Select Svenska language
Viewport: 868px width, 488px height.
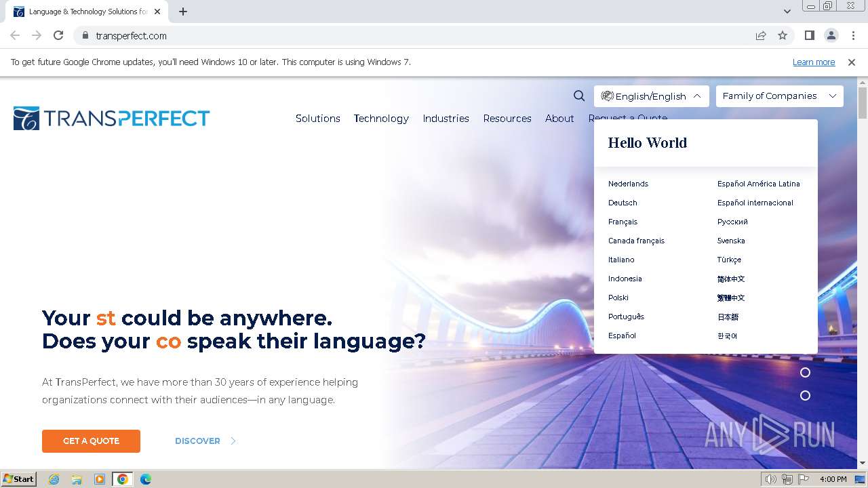click(x=731, y=241)
